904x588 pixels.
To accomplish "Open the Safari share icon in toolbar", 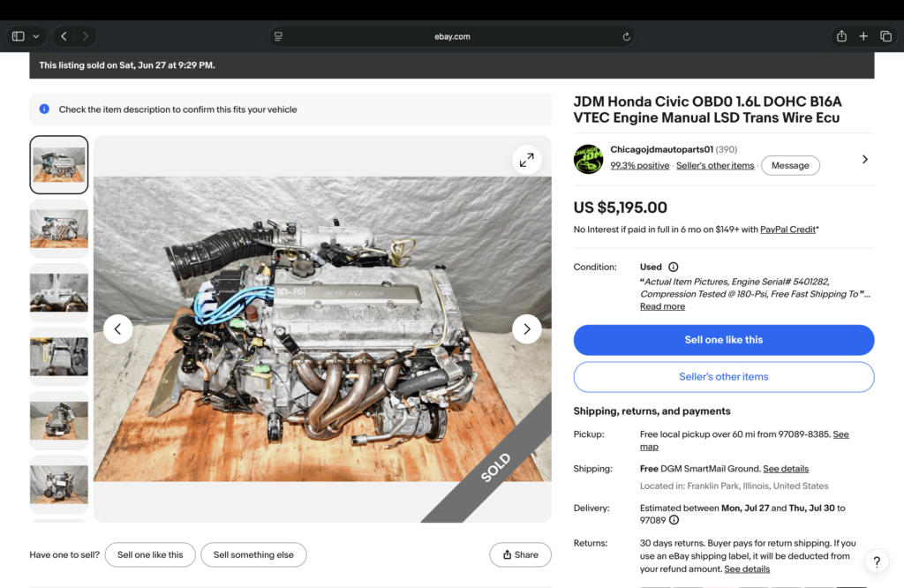I will point(841,35).
